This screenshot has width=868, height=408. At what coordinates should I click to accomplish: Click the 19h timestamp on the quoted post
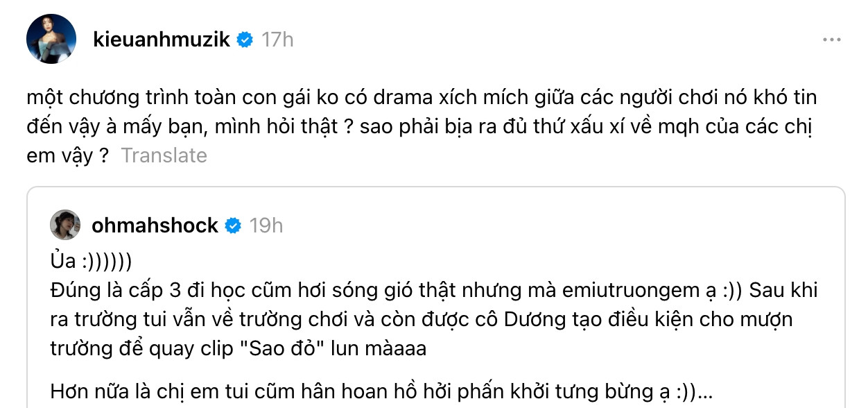[267, 224]
